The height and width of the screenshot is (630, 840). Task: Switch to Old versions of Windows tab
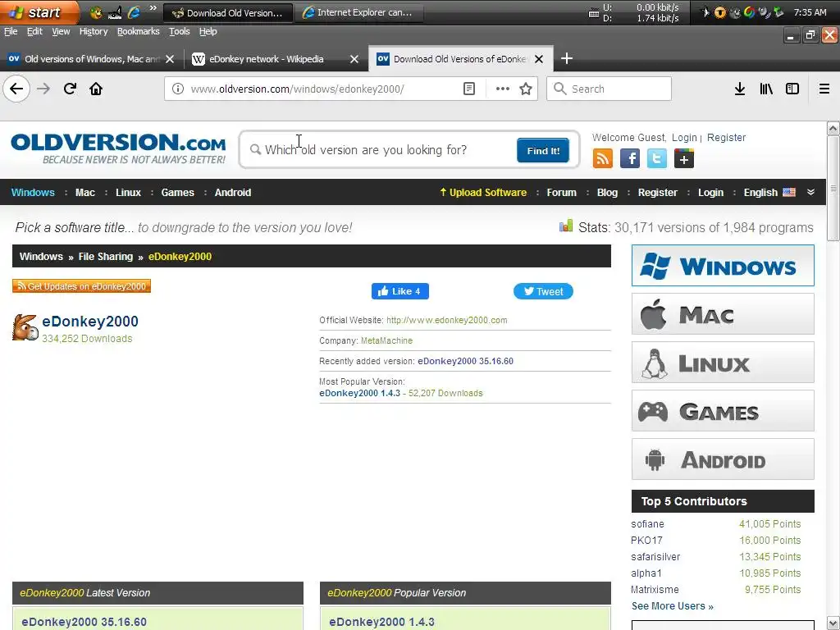[x=85, y=59]
